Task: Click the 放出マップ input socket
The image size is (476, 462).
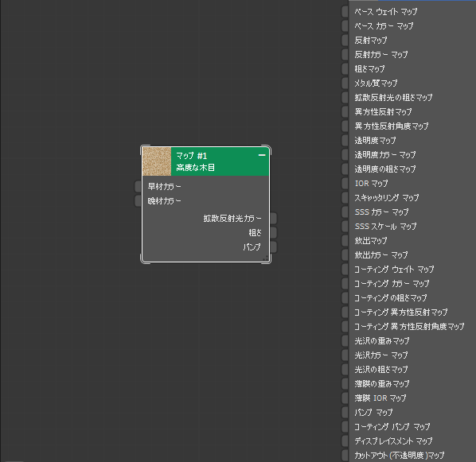Action: point(345,241)
